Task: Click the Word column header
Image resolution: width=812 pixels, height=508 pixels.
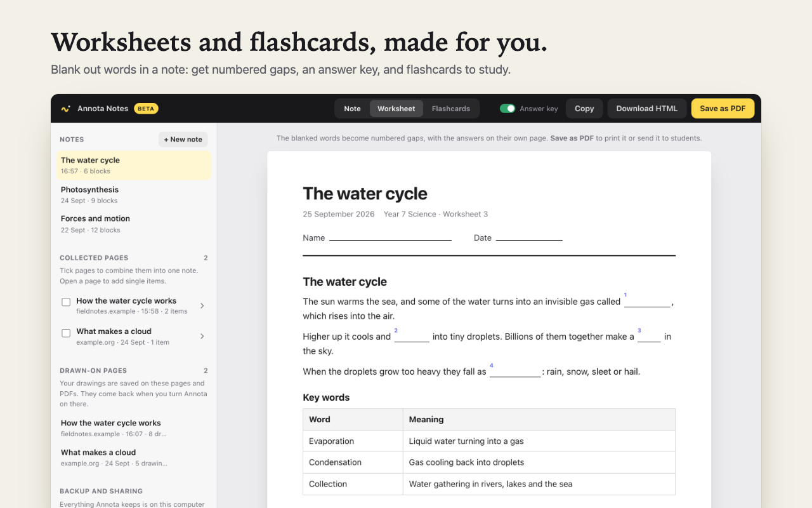Action: [x=353, y=420]
